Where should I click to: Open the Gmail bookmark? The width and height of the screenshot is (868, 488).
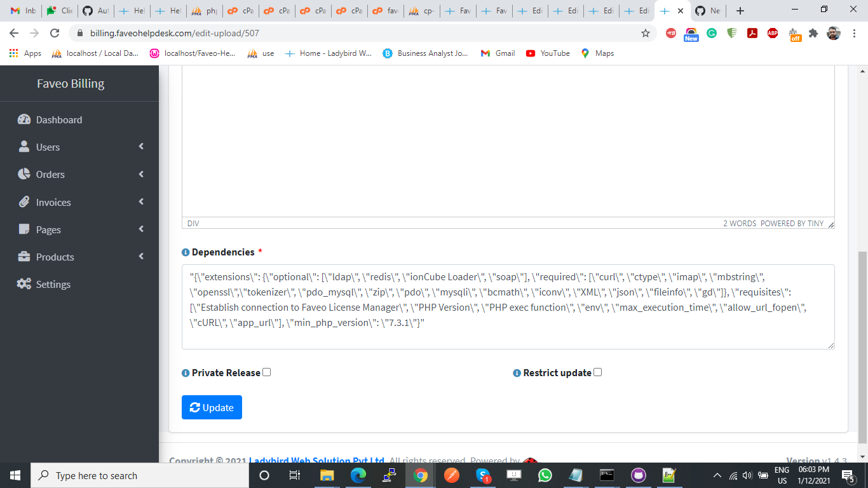coord(498,53)
